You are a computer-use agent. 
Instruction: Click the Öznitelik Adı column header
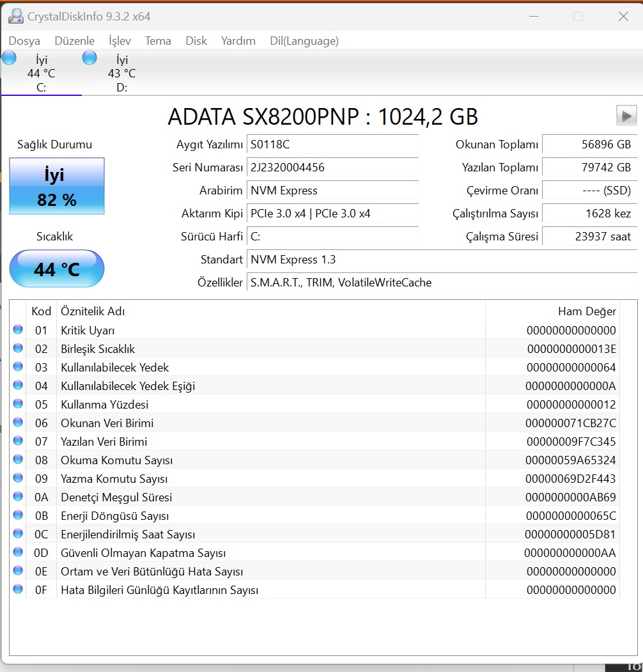pos(93,311)
